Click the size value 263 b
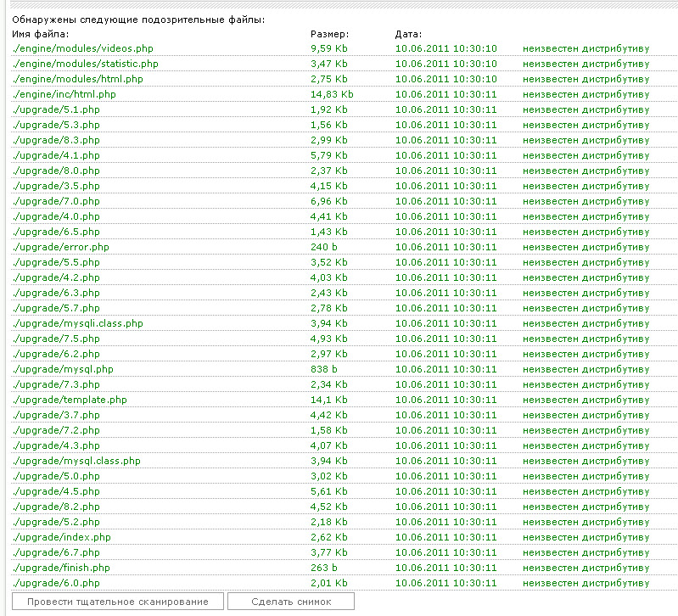The height and width of the screenshot is (616, 678). click(324, 568)
